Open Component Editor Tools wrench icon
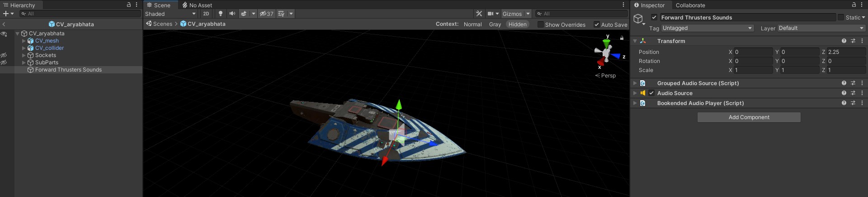The width and height of the screenshot is (868, 197). pyautogui.click(x=479, y=14)
